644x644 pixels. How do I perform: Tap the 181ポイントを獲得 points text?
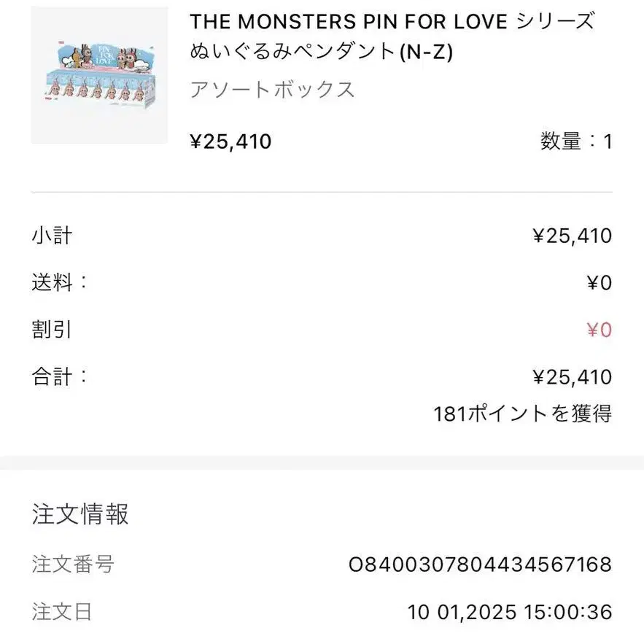(522, 414)
